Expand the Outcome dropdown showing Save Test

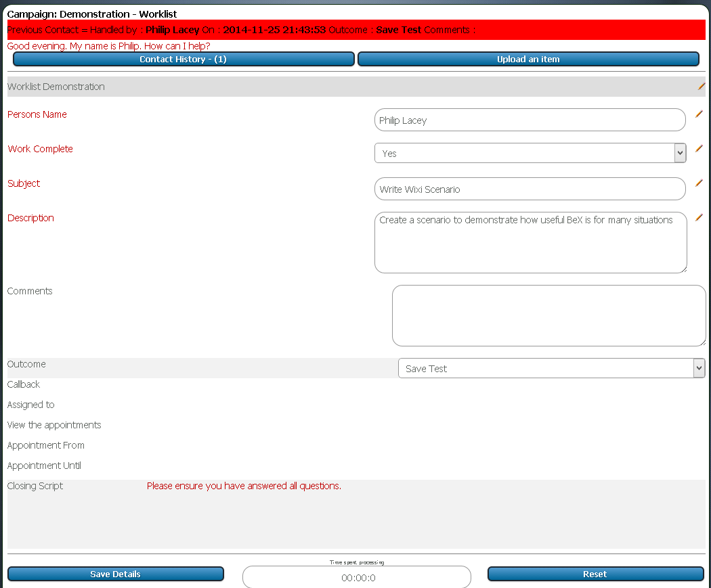pos(551,369)
